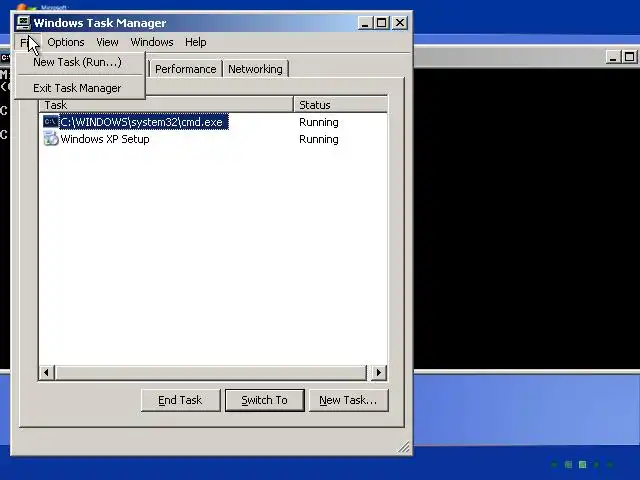
Task: Choose New Task (Run...) from File menu
Action: [80, 62]
